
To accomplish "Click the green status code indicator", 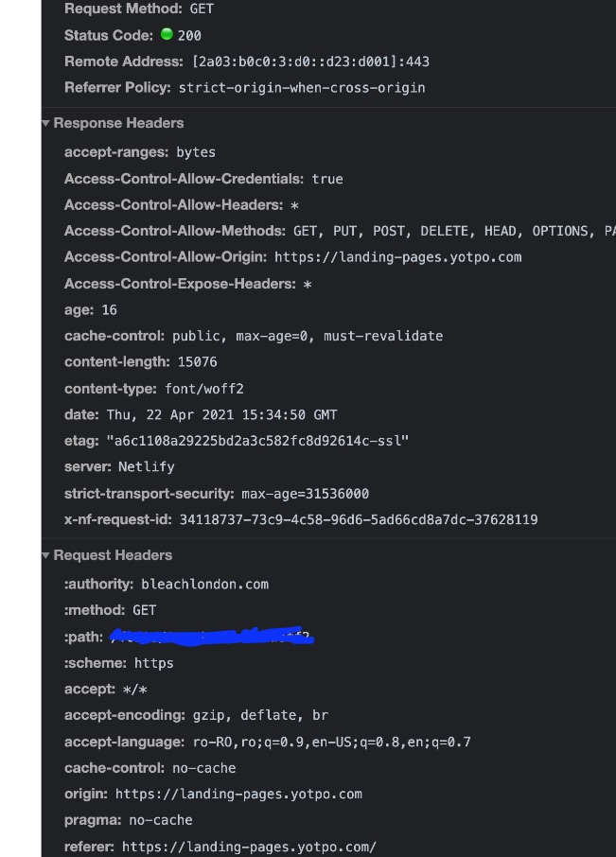I will coord(167,34).
